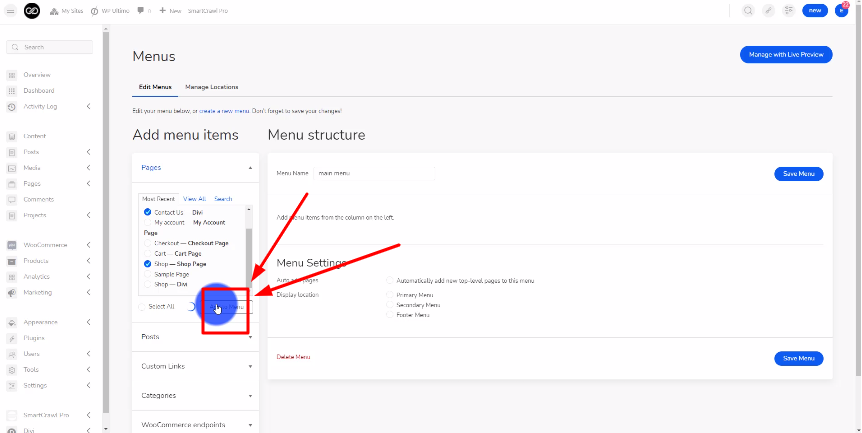Click the Delete Menu link
Viewport: 862px width, 433px height.
[293, 357]
